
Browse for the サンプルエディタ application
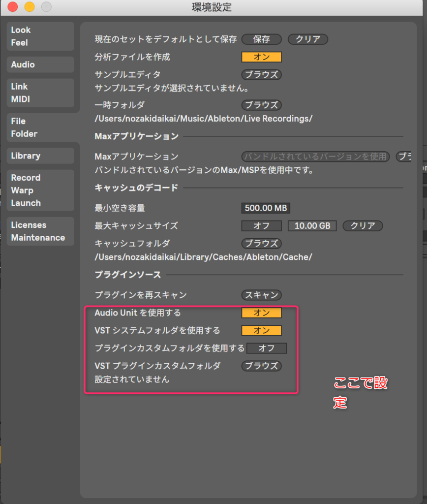261,75
